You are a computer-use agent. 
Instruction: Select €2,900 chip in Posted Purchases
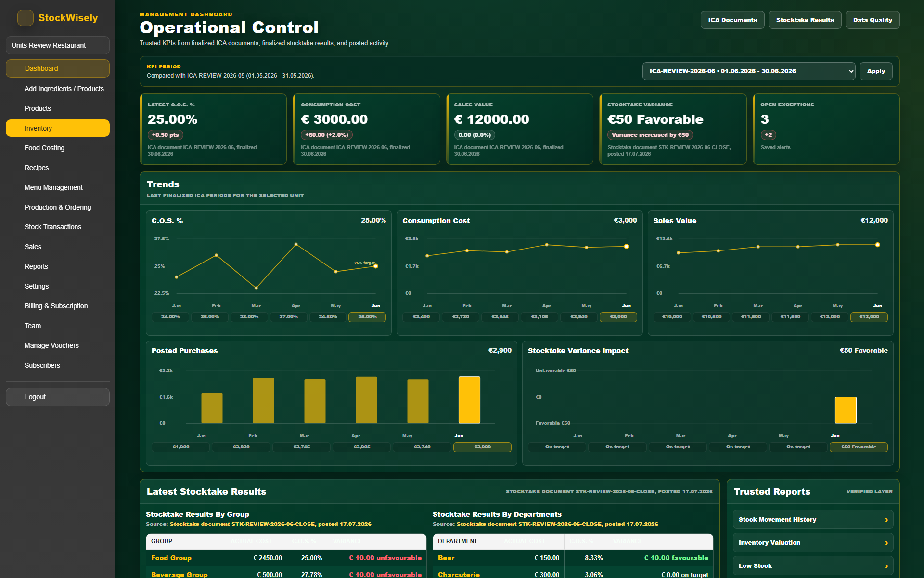click(x=482, y=447)
